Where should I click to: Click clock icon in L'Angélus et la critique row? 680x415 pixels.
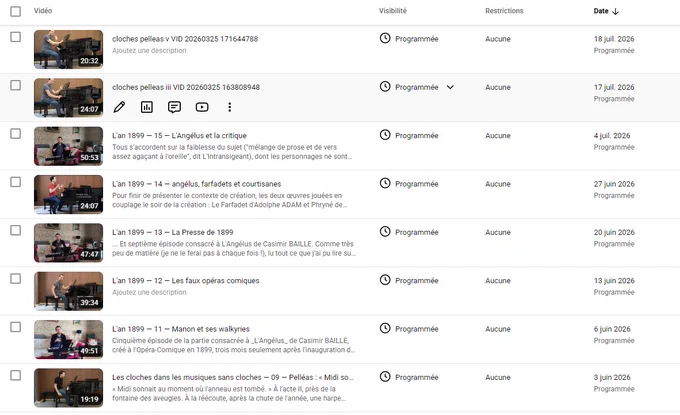[385, 135]
